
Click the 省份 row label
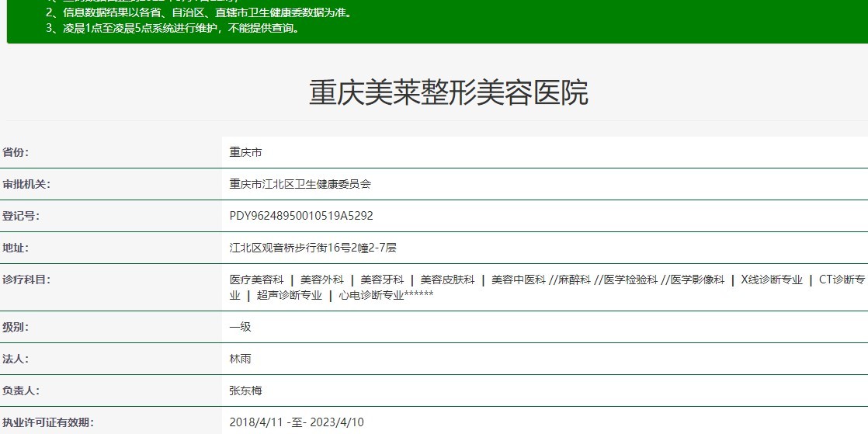(x=21, y=152)
